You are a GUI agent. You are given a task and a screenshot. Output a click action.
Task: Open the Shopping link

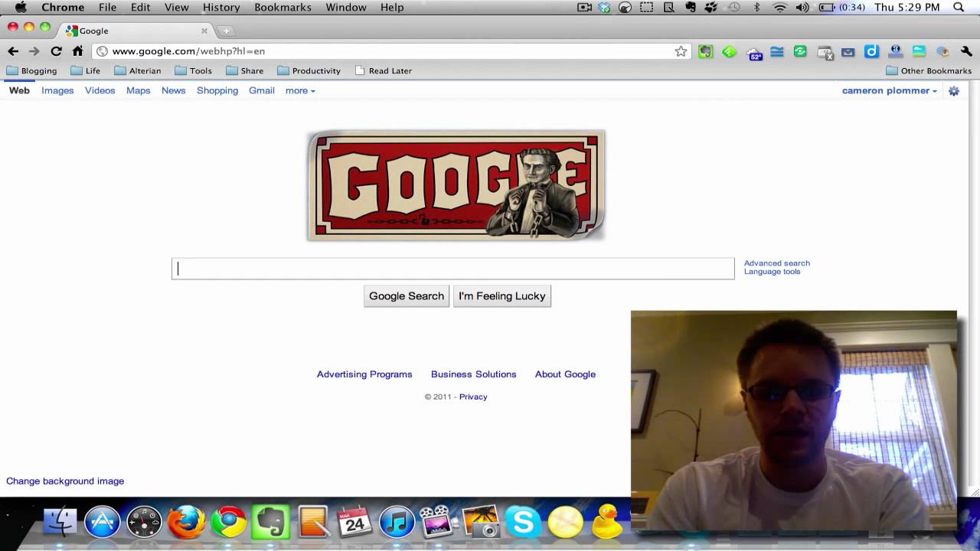click(217, 90)
